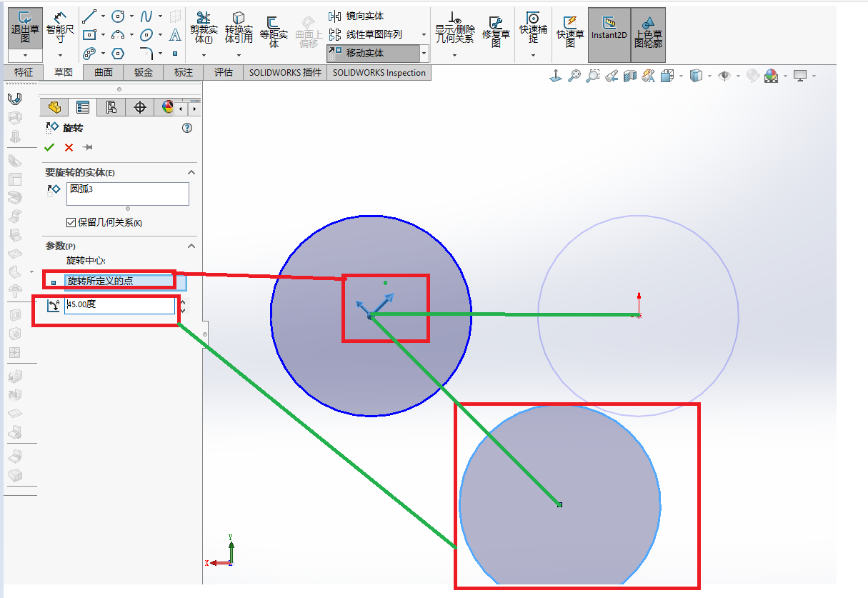Open the SOLIDWORKS 插件 tab
The image size is (868, 598).
click(x=285, y=72)
